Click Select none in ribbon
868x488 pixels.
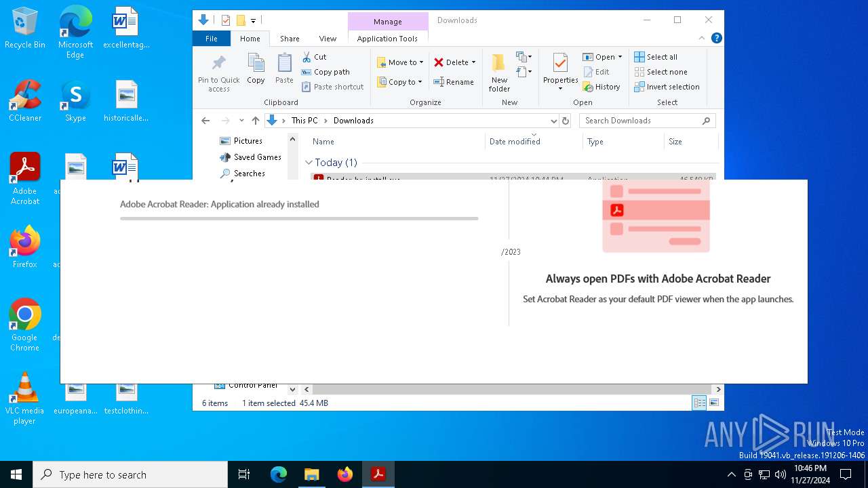[x=660, y=72]
